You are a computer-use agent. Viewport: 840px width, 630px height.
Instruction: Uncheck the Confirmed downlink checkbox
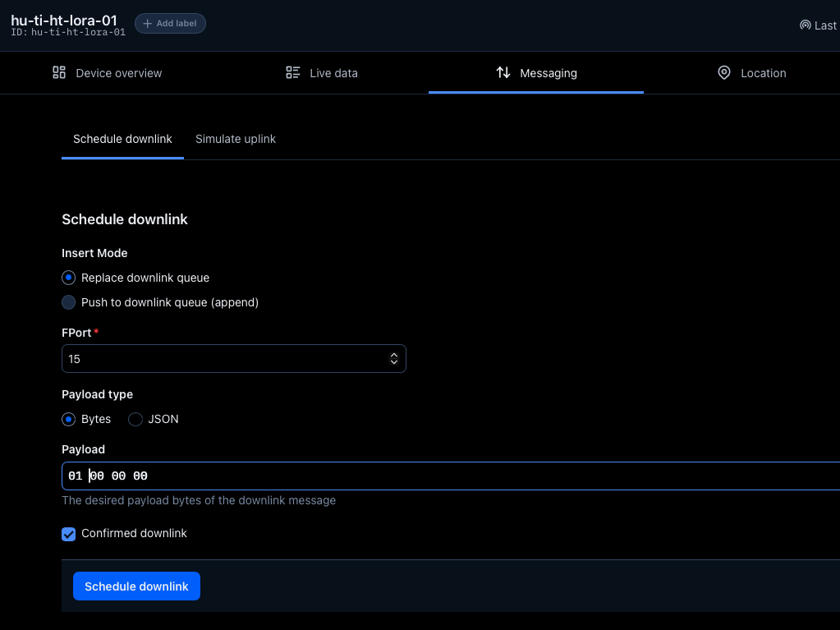click(69, 534)
